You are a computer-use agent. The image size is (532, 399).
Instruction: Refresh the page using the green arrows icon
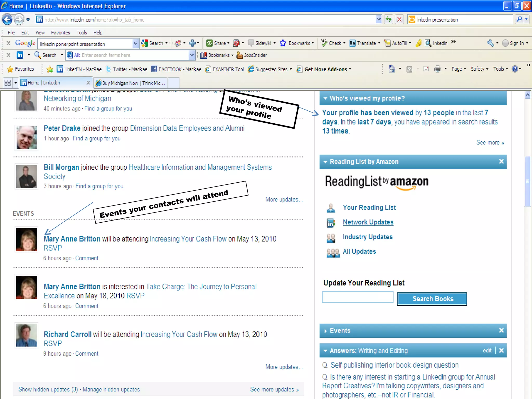click(389, 19)
